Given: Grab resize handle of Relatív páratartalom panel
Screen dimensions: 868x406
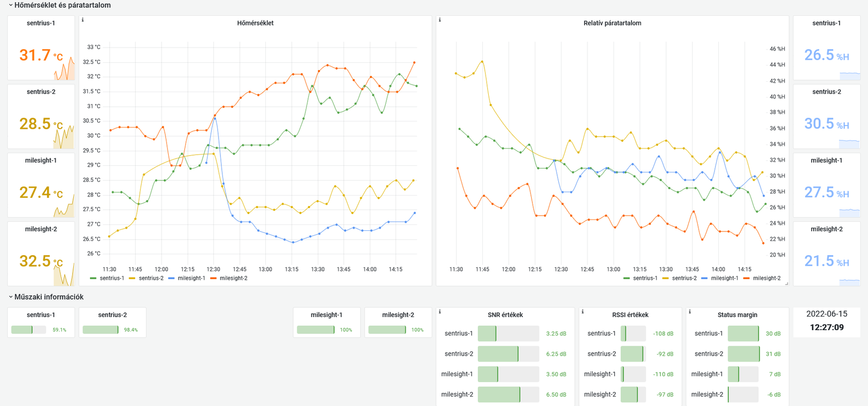Looking at the screenshot, I should [786, 283].
